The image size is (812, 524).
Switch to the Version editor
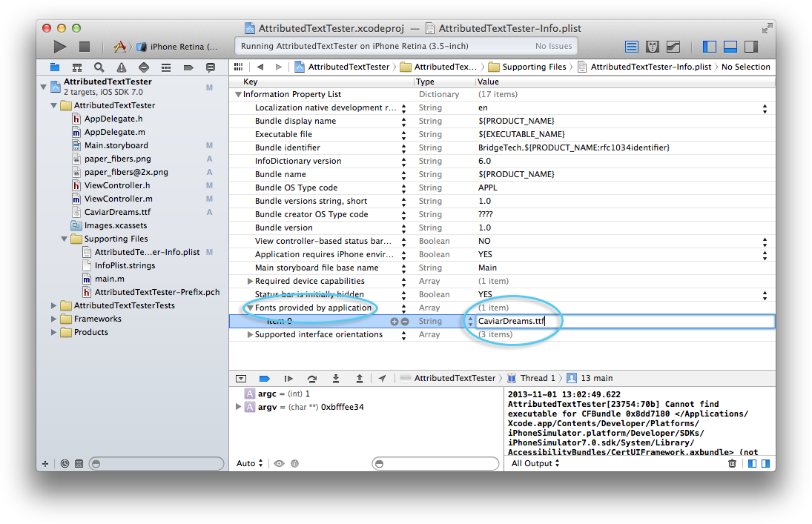673,47
